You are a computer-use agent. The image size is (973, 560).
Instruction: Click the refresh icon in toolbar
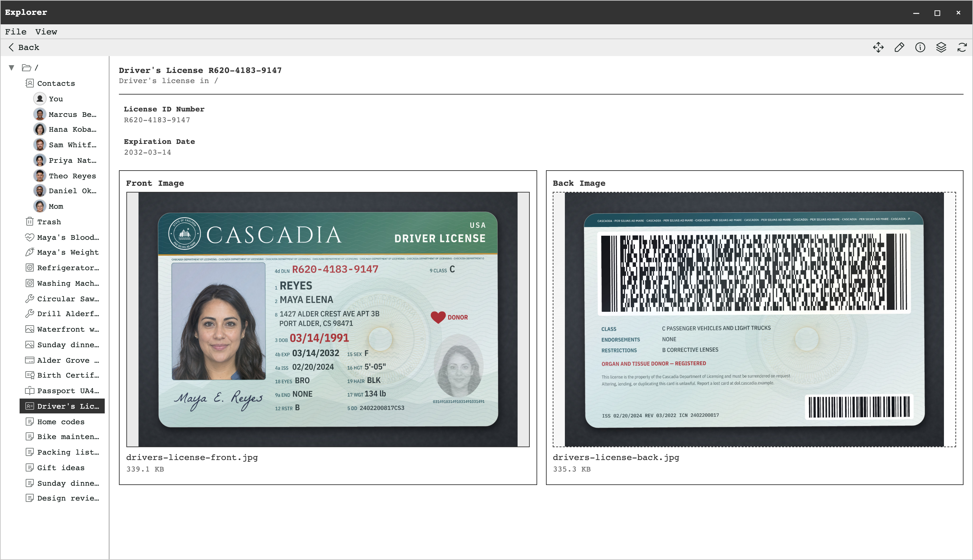point(962,47)
